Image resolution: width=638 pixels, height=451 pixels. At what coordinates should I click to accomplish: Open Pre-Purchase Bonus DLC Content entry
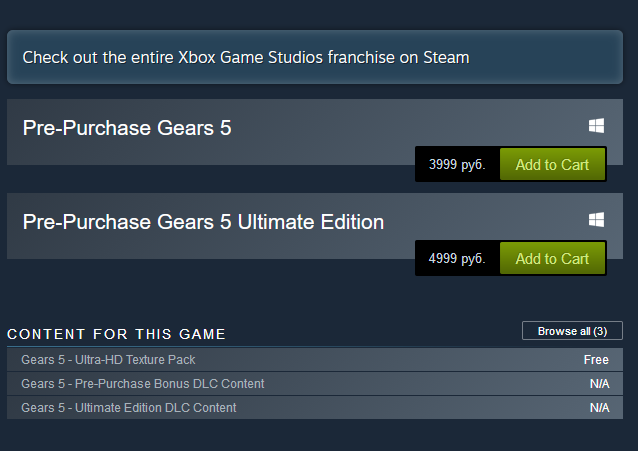coord(143,384)
